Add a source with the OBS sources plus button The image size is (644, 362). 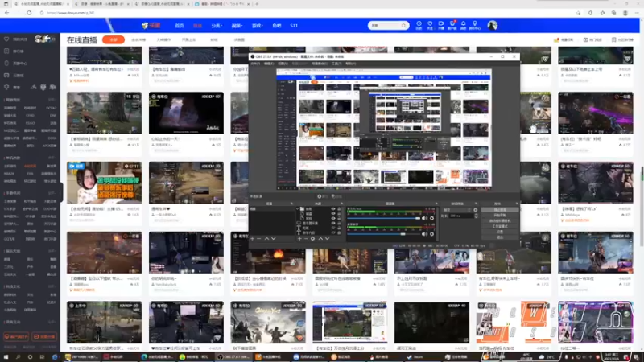coord(299,238)
